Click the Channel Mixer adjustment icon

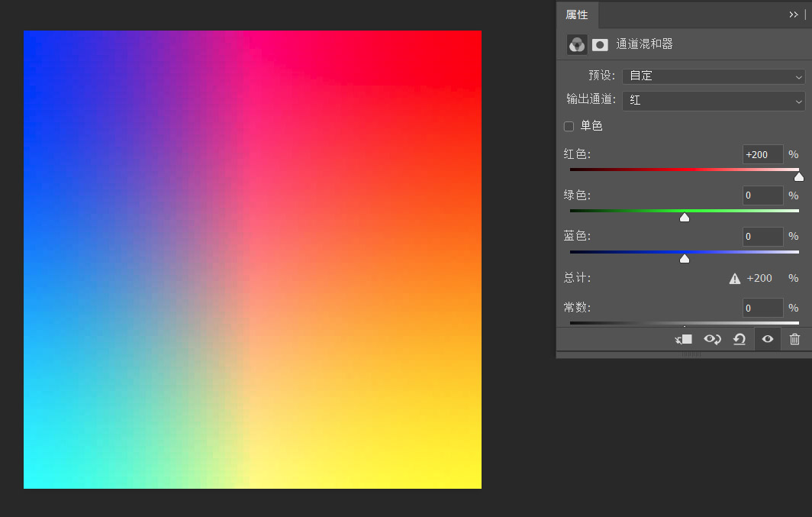click(x=576, y=44)
